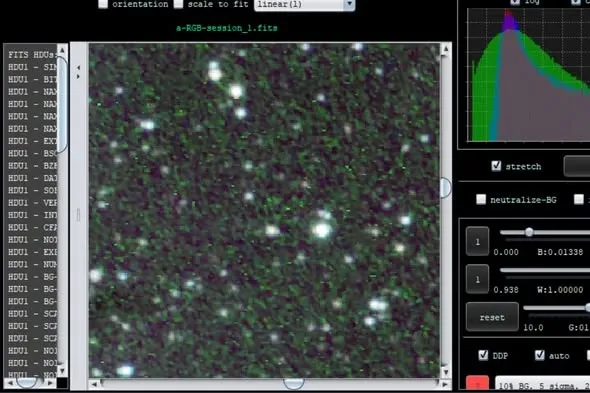This screenshot has height=393, width=590.
Task: Click the image viewer scroll-up arrow
Action: click(446, 49)
